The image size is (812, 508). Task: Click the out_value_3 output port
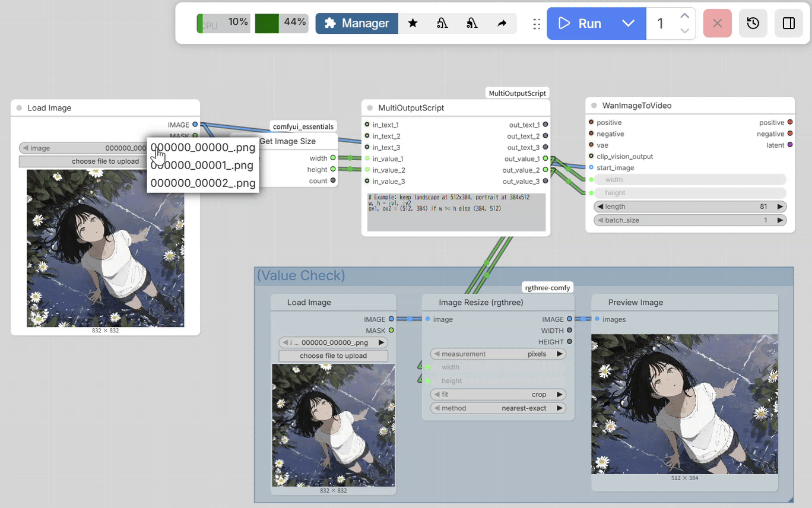(545, 181)
